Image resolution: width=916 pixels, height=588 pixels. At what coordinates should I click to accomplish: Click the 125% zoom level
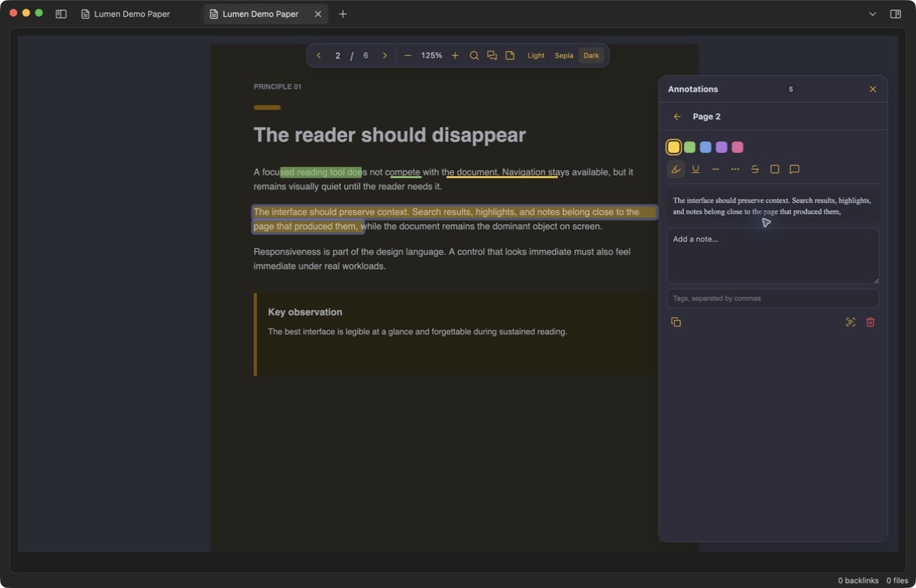[x=432, y=55]
